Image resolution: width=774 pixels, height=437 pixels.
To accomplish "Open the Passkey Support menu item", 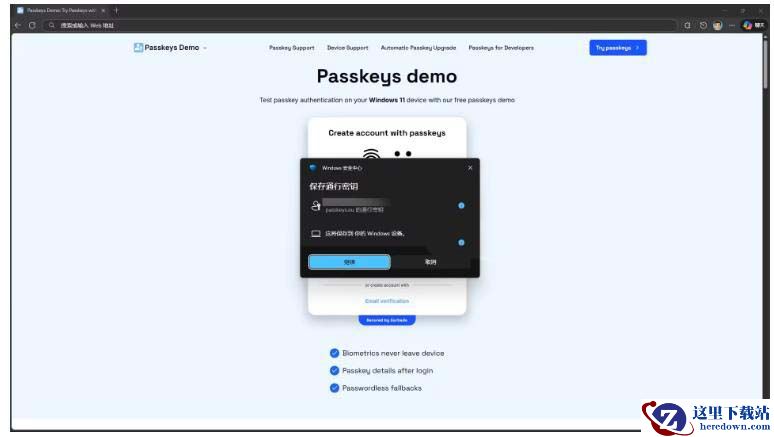I will pyautogui.click(x=291, y=48).
